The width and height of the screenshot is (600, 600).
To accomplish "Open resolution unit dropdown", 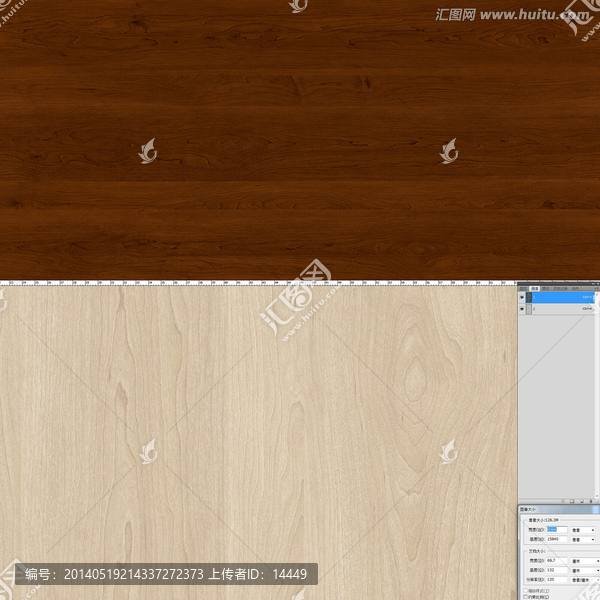I will pyautogui.click(x=585, y=580).
